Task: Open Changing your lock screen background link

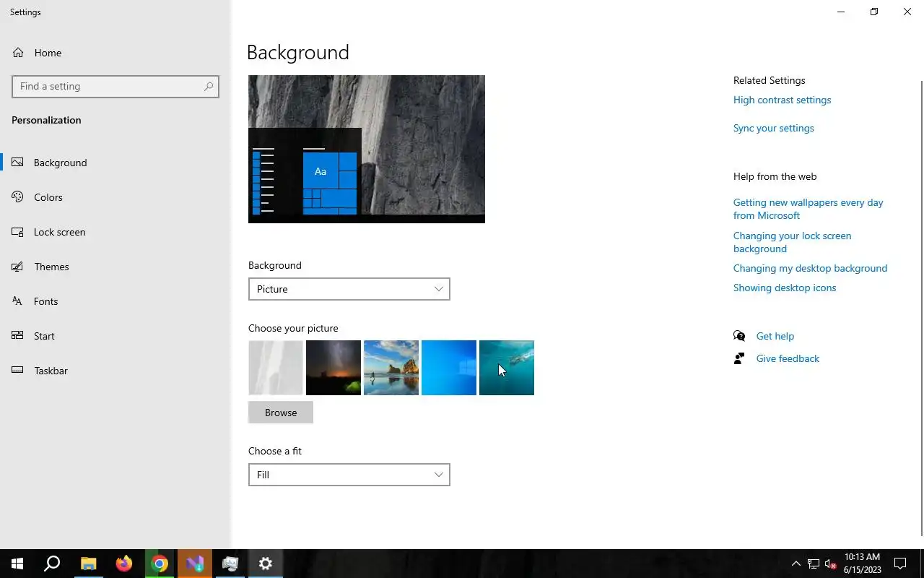Action: tap(792, 242)
